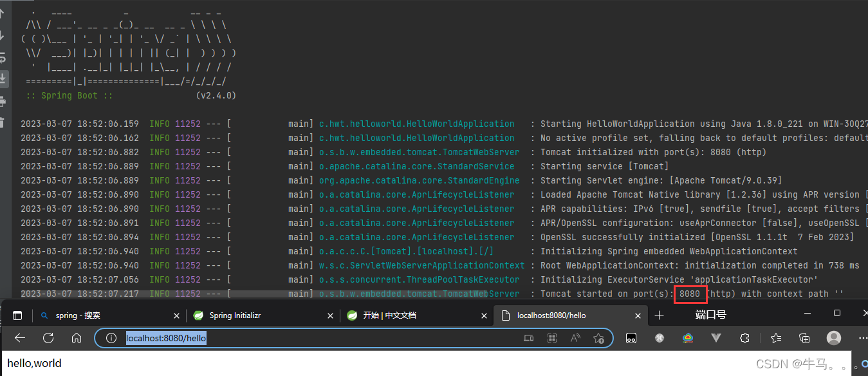Maximize the browser window
This screenshot has height=376, width=868.
pyautogui.click(x=837, y=314)
